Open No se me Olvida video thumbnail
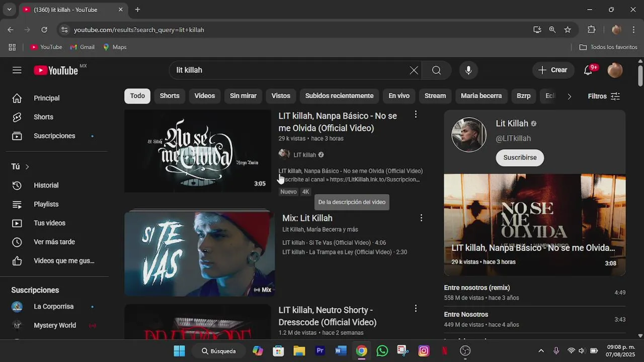644x362 pixels. 198,151
